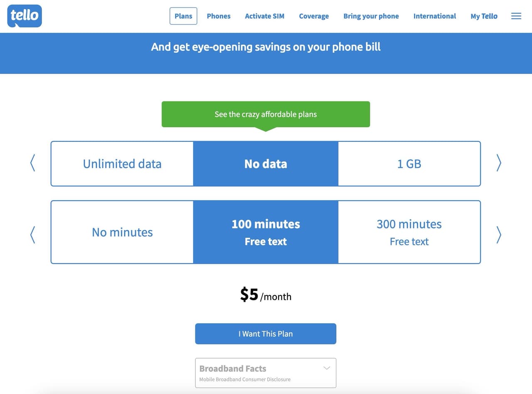Screen dimensions: 532x394
Task: Expand the Broadband Facts disclosure
Action: 266,373
